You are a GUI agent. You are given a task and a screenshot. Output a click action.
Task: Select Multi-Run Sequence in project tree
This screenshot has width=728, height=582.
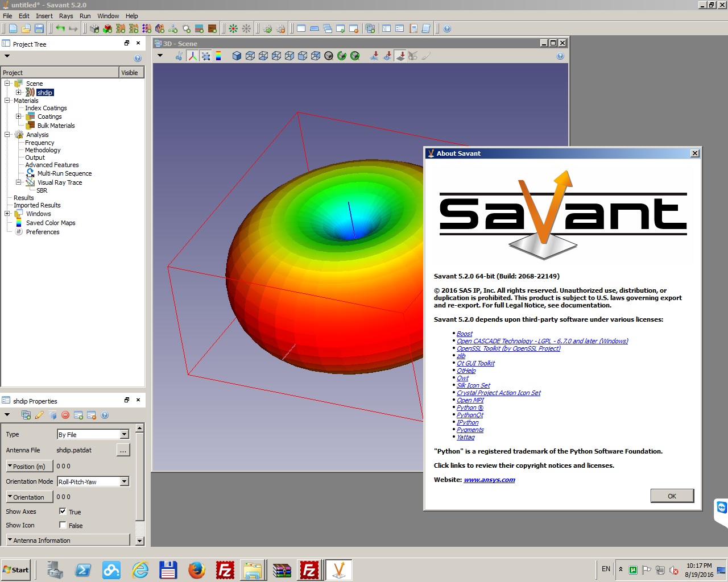click(64, 173)
